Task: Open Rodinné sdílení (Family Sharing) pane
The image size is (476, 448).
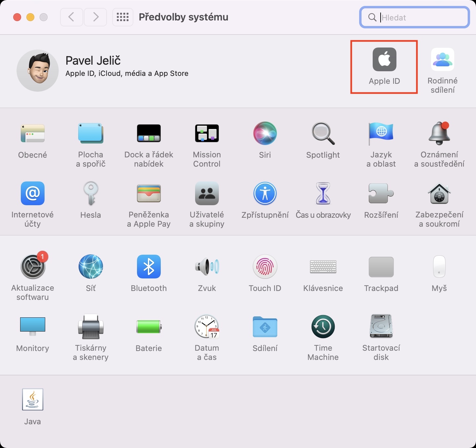Action: (442, 71)
